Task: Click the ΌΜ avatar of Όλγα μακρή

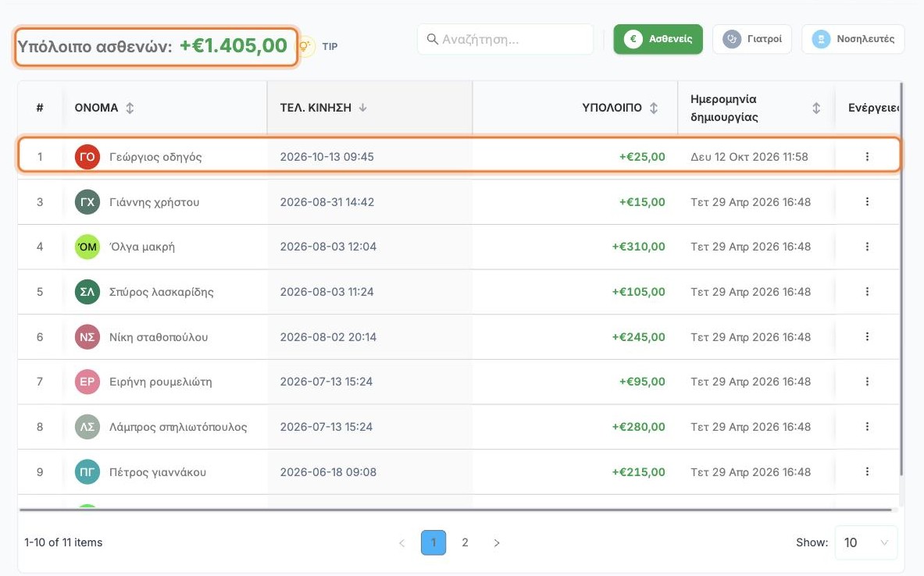Action: coord(87,247)
